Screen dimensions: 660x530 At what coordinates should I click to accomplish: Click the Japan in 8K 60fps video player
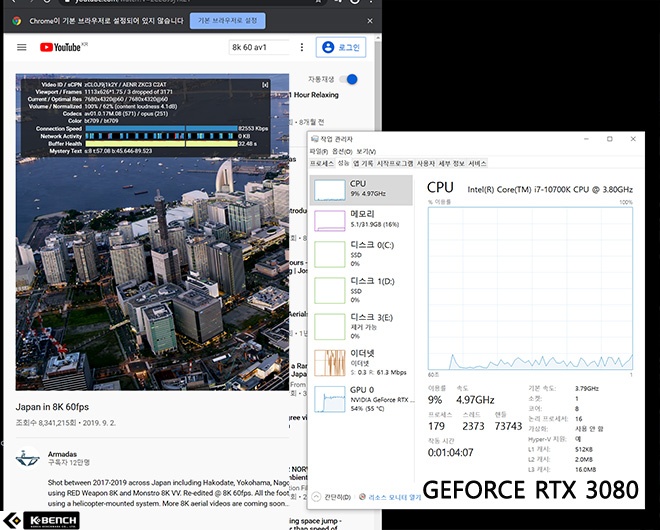[152, 232]
